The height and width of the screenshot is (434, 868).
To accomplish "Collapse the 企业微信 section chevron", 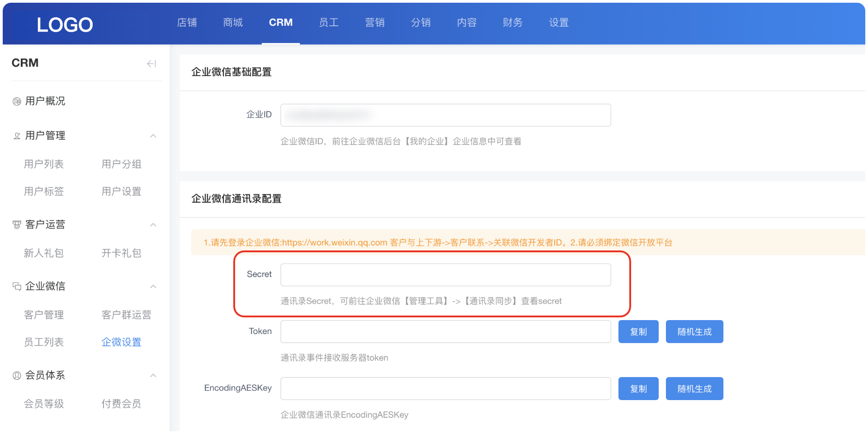I will click(153, 286).
